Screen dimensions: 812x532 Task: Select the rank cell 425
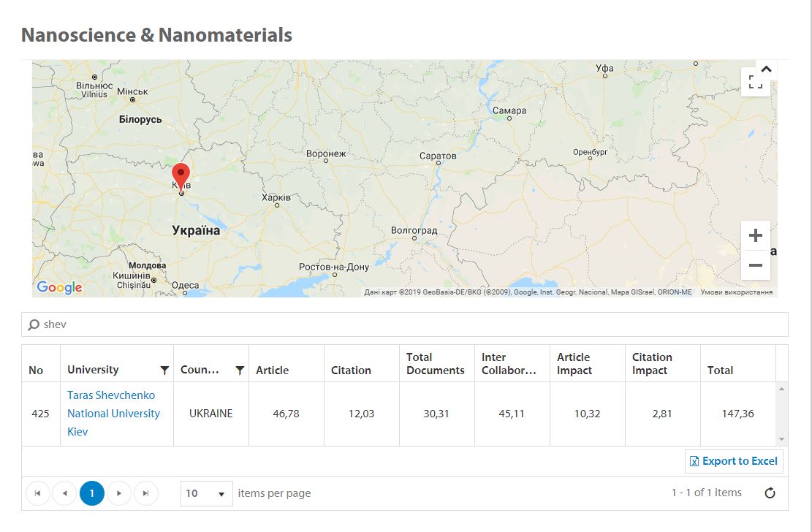click(40, 414)
